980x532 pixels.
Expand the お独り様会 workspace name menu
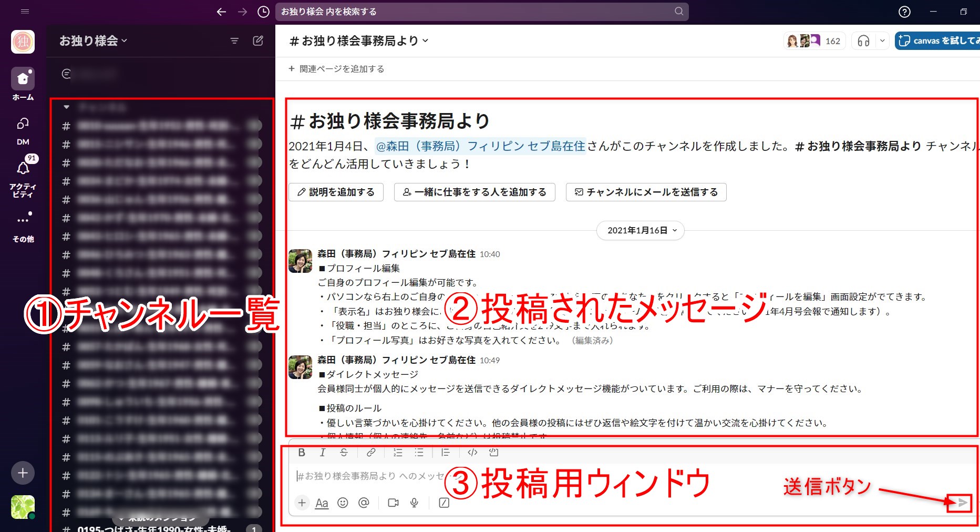point(94,41)
